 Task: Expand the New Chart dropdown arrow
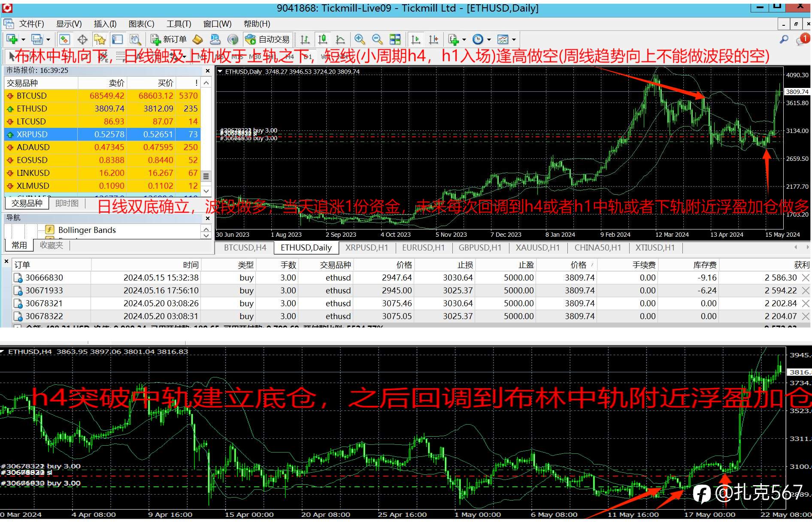coord(23,40)
